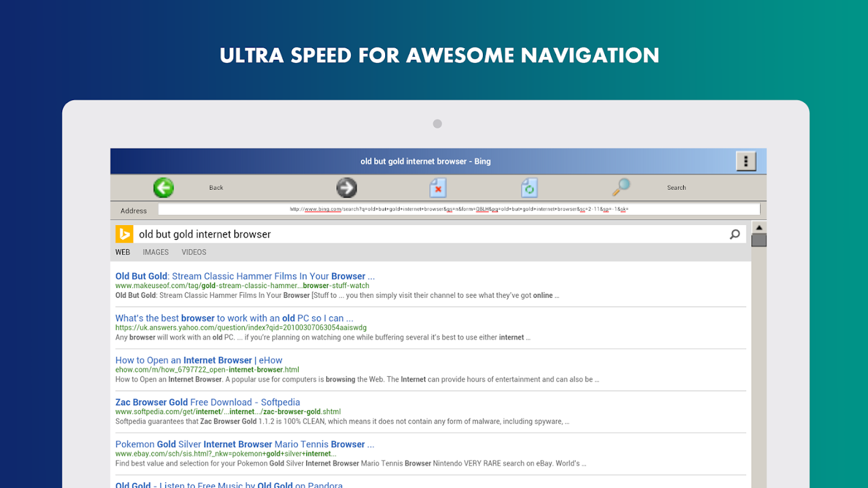868x488 pixels.
Task: Click the green Back arrow icon
Action: pyautogui.click(x=164, y=187)
